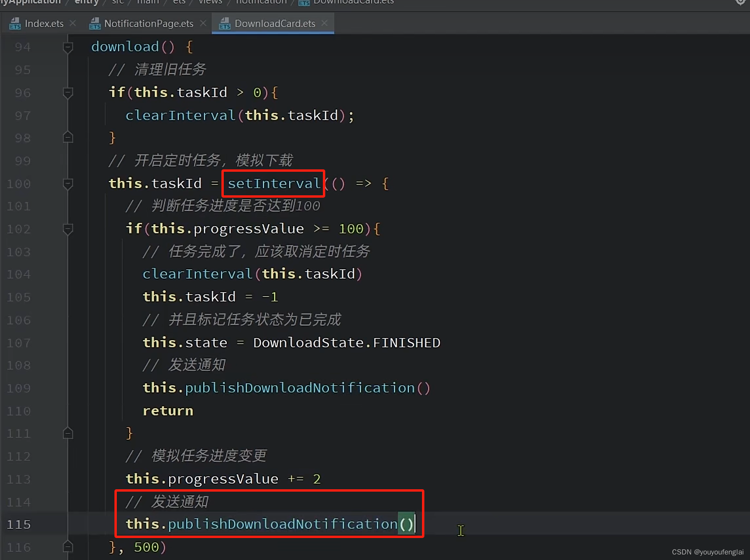Click the DownloadCard.ets breadcrumb file icon

point(304,2)
